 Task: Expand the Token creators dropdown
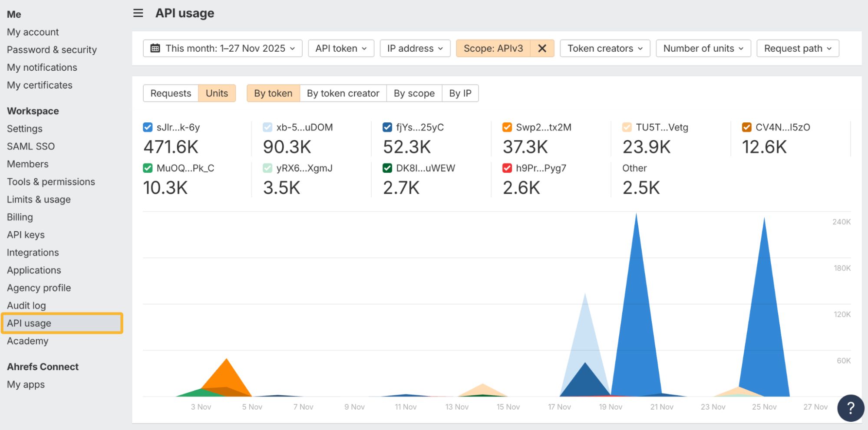click(604, 48)
